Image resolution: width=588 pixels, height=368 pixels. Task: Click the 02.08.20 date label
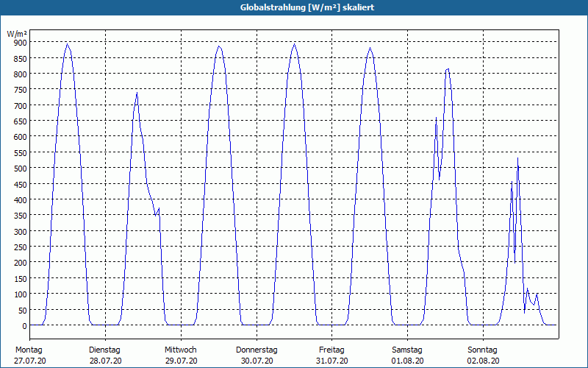[x=484, y=361]
